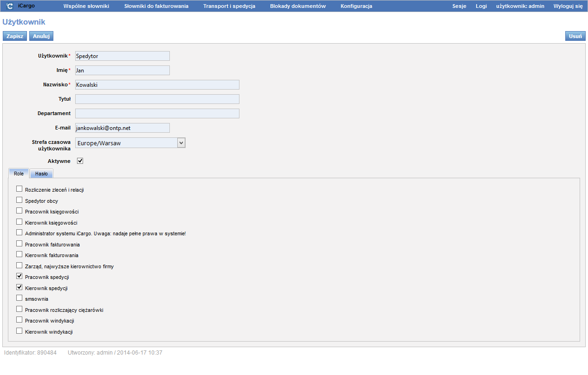
Task: Open the Konfiguracja menu
Action: (356, 6)
